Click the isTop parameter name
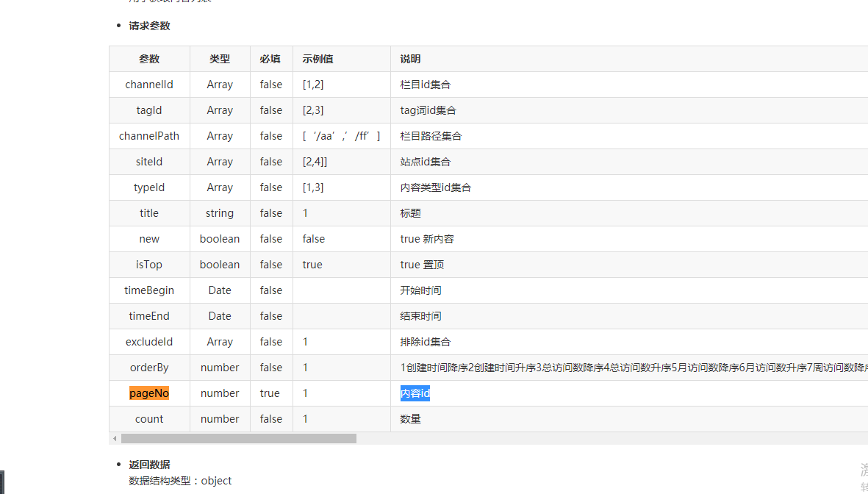 point(149,265)
